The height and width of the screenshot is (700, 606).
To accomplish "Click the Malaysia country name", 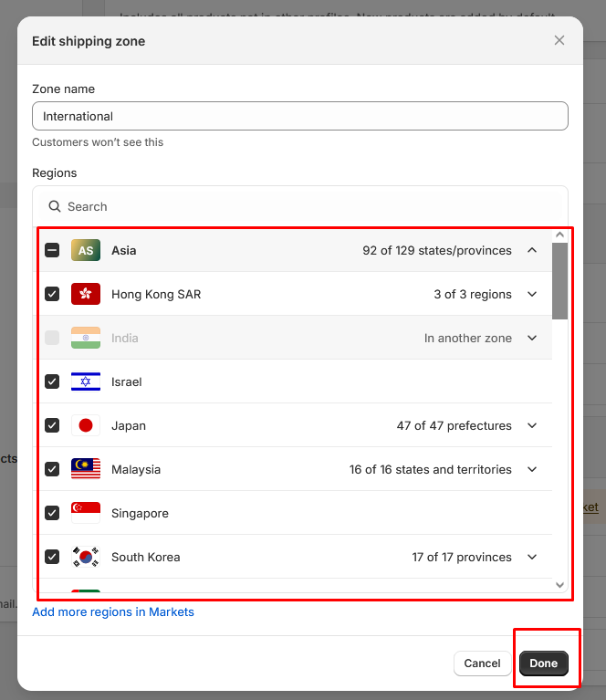I will [x=136, y=469].
